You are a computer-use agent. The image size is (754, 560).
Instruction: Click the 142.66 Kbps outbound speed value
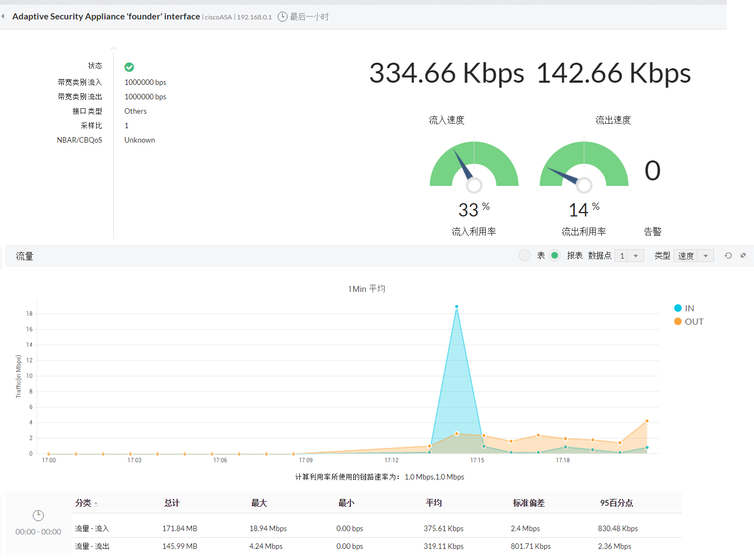(614, 73)
